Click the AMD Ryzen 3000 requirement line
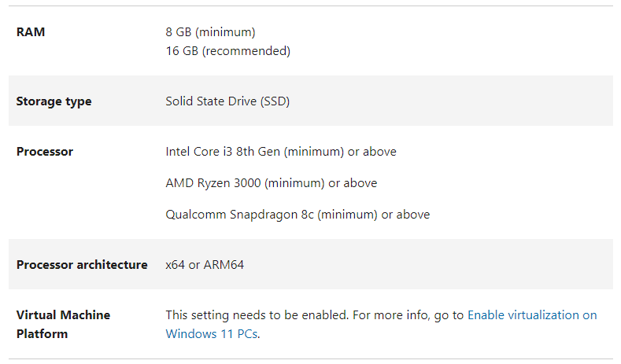Viewport: 621px width, 364px height. coord(272,183)
